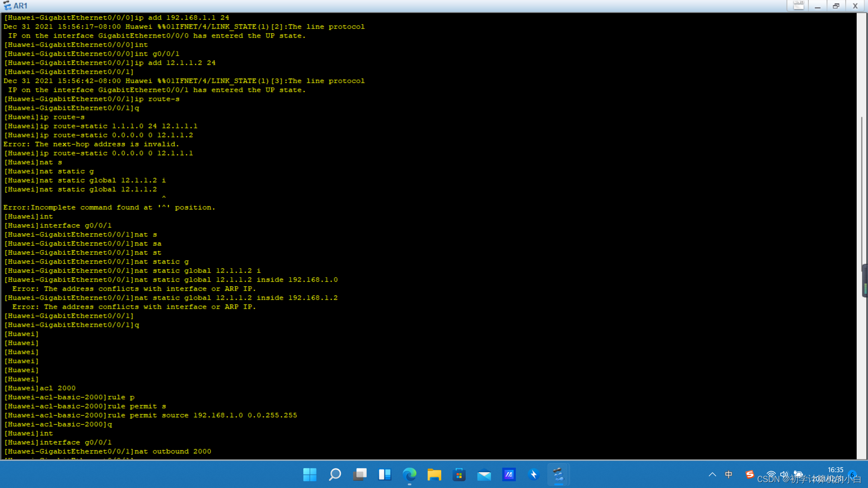This screenshot has width=868, height=488.
Task: Click '[Huawei-acl-basic-2000]rule p' line
Action: [69, 397]
